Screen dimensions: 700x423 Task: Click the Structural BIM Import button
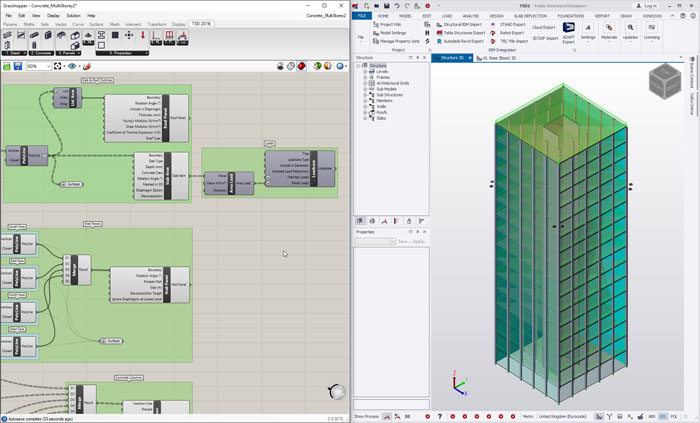[459, 24]
